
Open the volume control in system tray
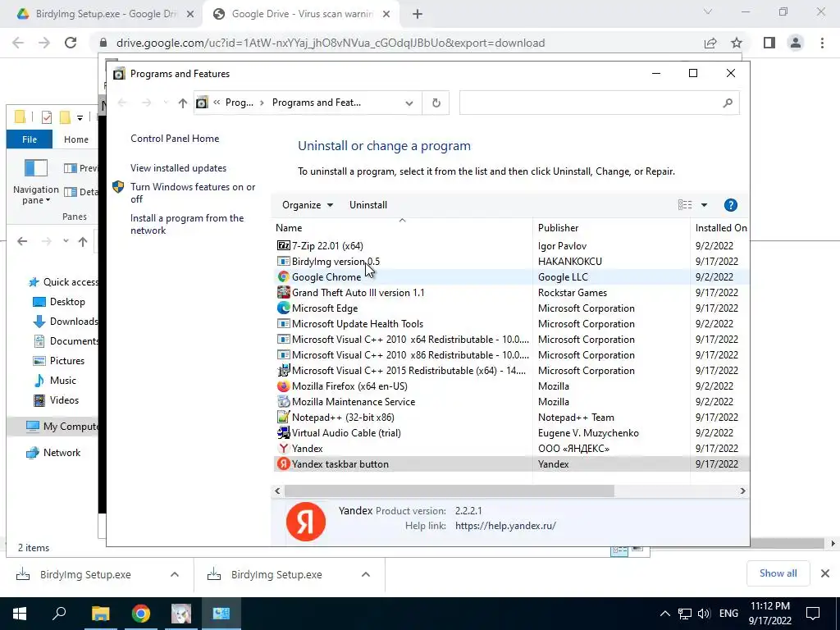[x=704, y=614]
